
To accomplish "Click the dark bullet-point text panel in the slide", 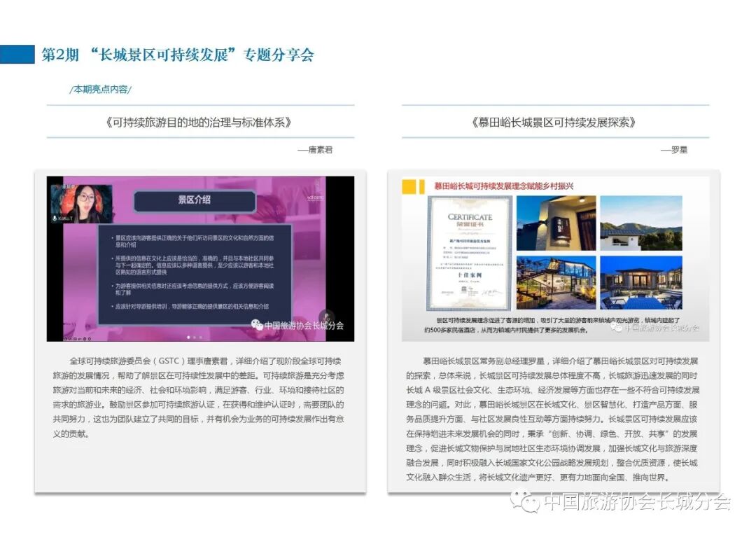I will coord(195,274).
